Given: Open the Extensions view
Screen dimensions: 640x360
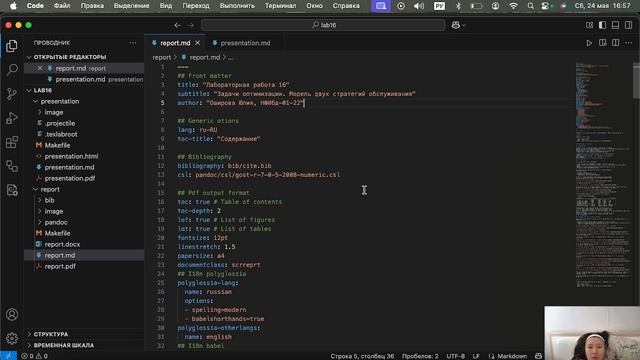Looking at the screenshot, I should (12, 142).
